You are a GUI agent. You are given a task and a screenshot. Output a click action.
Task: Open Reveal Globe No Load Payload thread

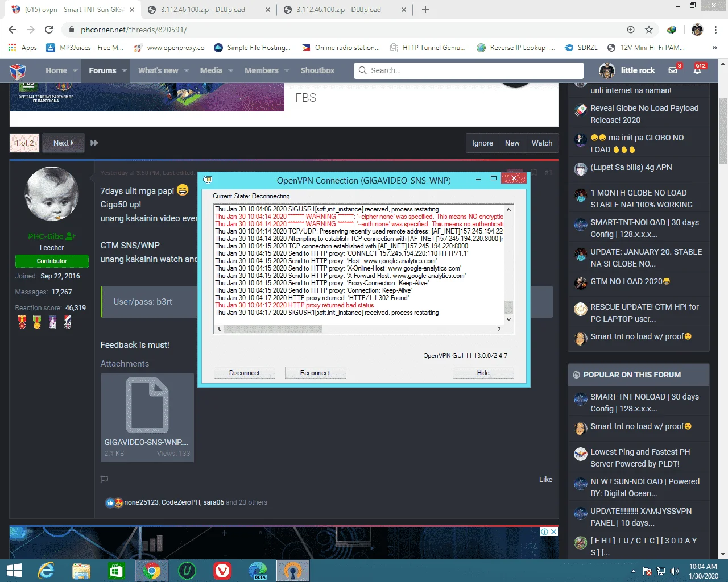644,114
